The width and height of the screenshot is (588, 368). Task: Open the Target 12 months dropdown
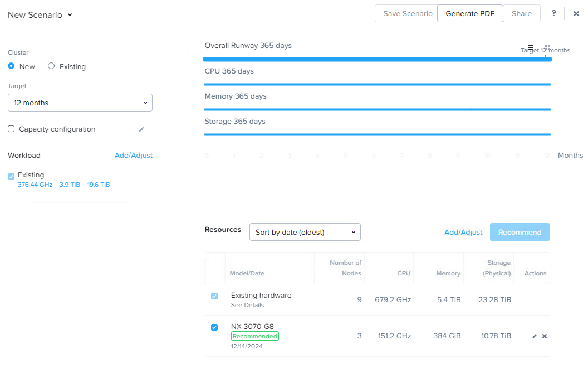(80, 103)
